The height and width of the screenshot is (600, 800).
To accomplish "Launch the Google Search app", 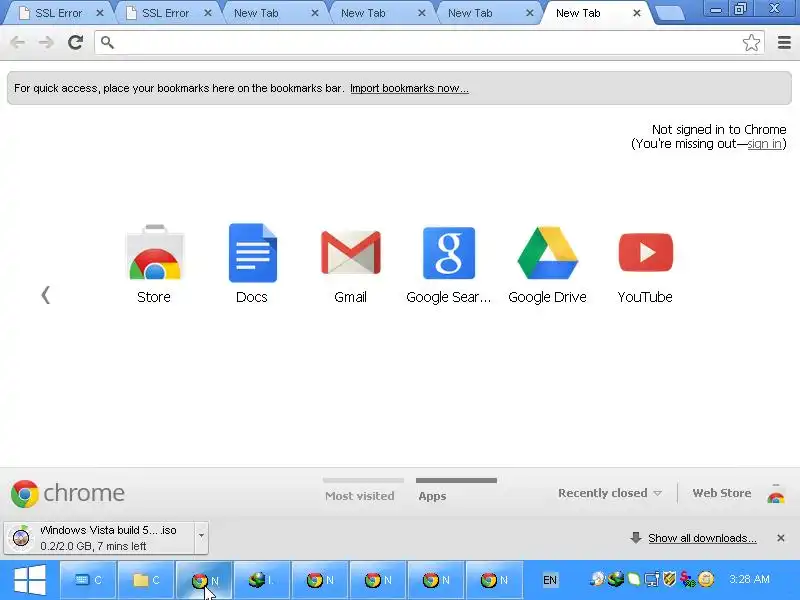I will [x=448, y=264].
